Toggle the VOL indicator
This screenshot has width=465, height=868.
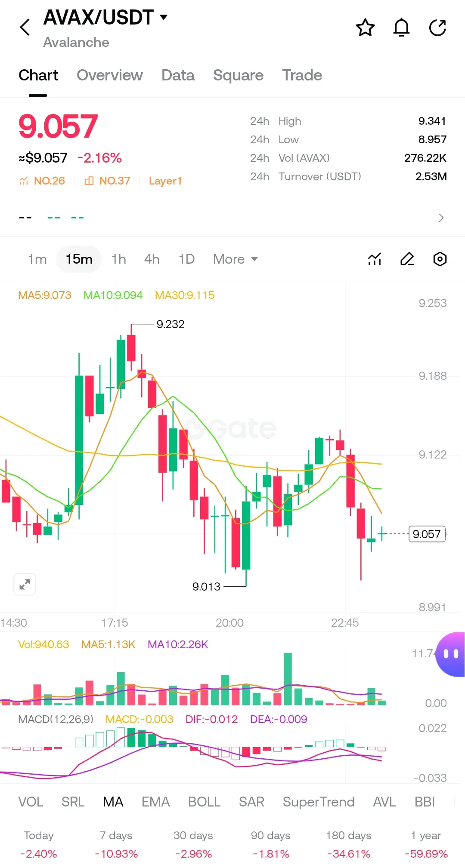31,802
